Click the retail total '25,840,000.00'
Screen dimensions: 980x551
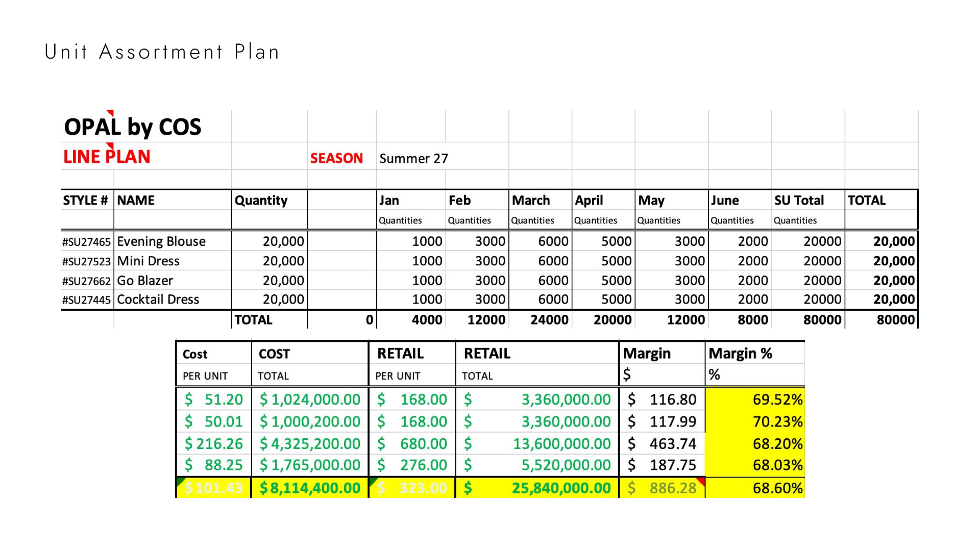point(561,488)
